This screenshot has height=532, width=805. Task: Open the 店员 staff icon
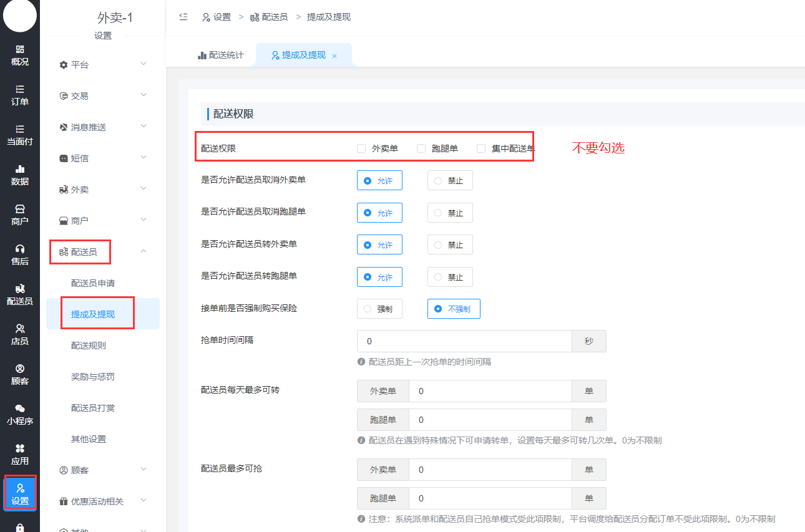(20, 329)
